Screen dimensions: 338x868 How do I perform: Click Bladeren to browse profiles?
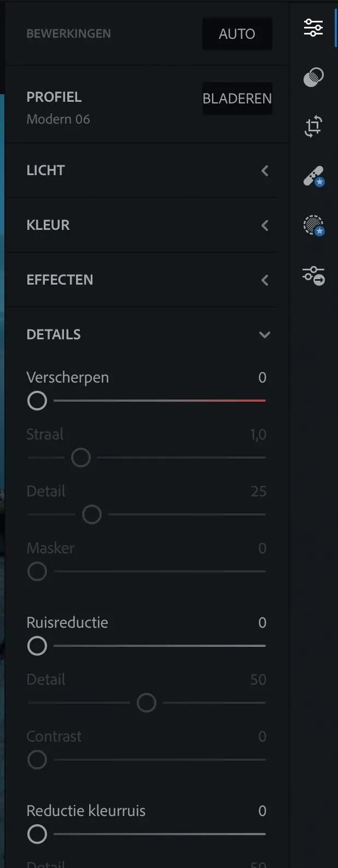click(x=237, y=99)
